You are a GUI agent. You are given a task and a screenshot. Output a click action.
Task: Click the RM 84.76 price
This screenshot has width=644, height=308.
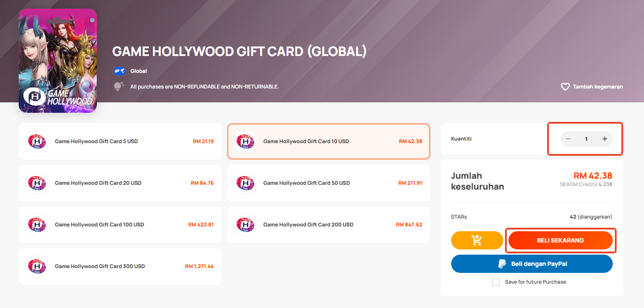tap(202, 183)
